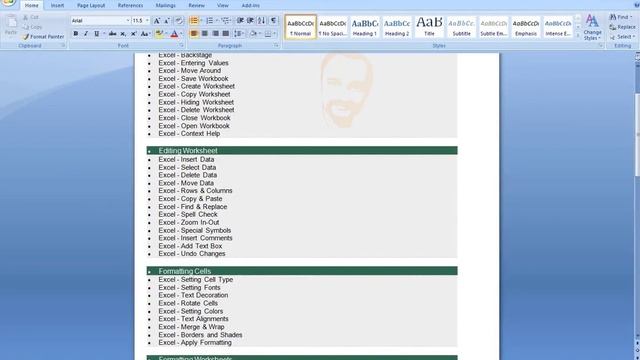Expand the Paragraph dialog launcher
This screenshot has width=640, height=360.
(x=276, y=46)
